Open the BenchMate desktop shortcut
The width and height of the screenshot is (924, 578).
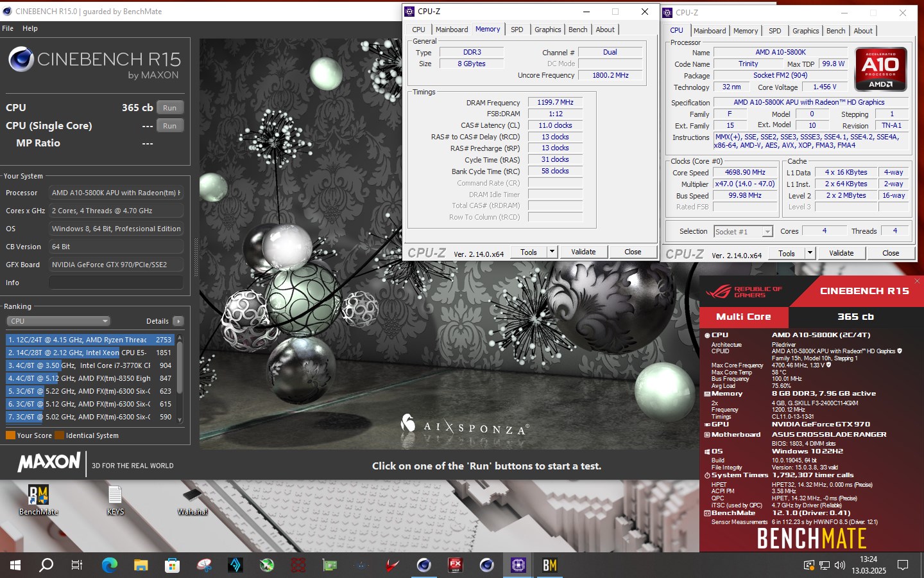38,500
